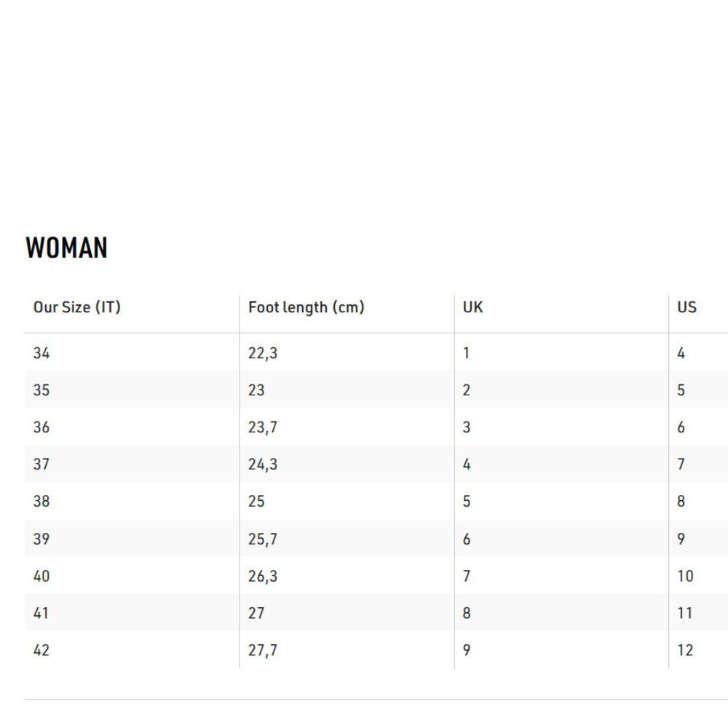This screenshot has width=728, height=728.
Task: Select IT size 40 cell
Action: pos(41,576)
